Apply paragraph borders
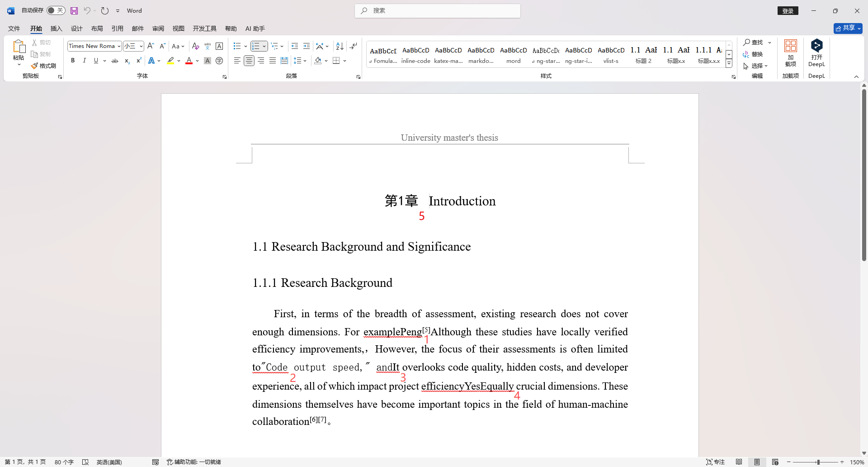Viewport: 868px width, 467px height. pyautogui.click(x=336, y=61)
